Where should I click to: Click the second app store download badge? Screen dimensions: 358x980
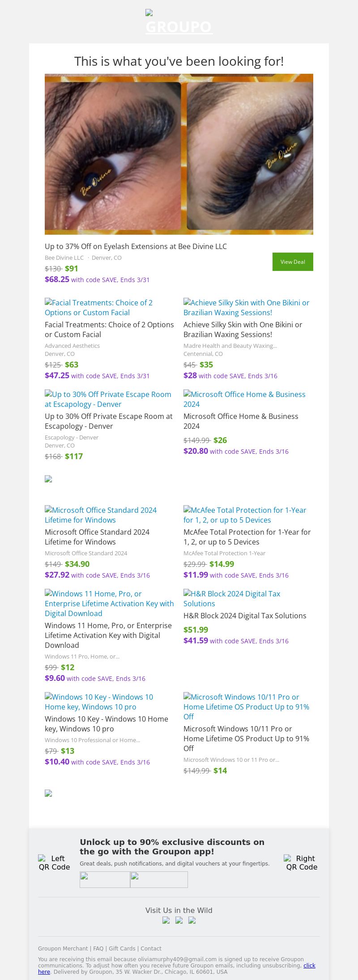pyautogui.click(x=159, y=879)
